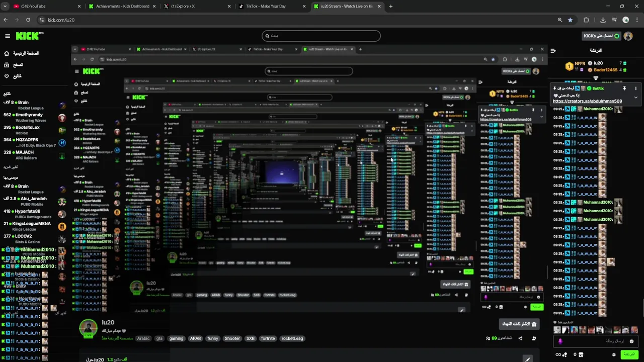Click the Kick search box
The height and width of the screenshot is (362, 644).
pos(321,36)
